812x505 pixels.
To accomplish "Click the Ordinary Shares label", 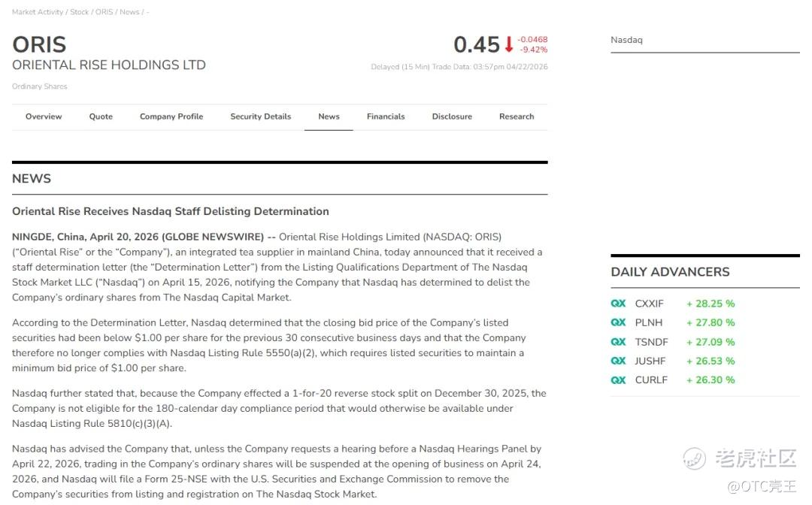I will 39,86.
